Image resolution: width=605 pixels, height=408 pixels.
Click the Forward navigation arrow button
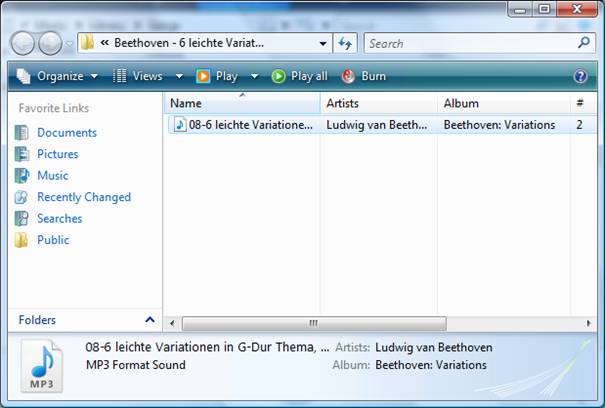(50, 43)
